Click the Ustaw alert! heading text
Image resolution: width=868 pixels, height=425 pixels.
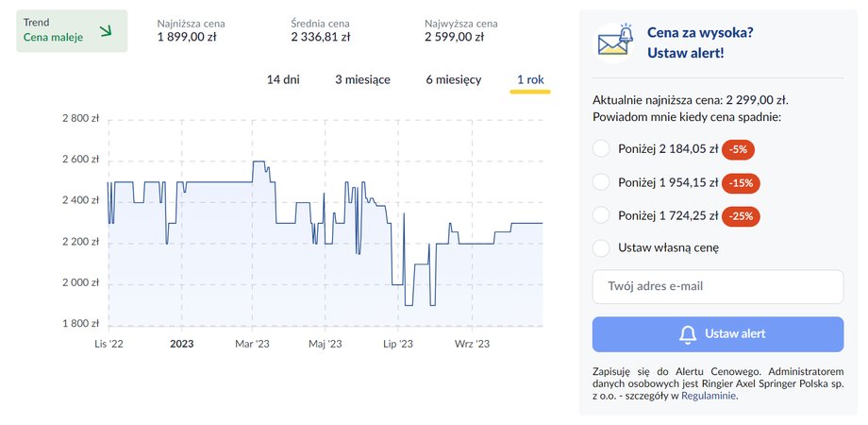(x=685, y=54)
